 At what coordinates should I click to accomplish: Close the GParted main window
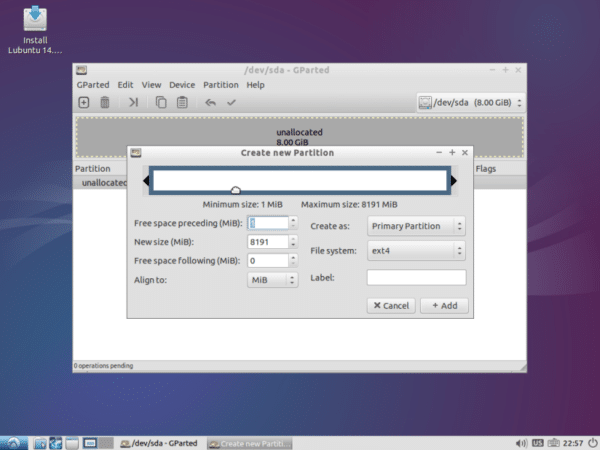[x=518, y=70]
